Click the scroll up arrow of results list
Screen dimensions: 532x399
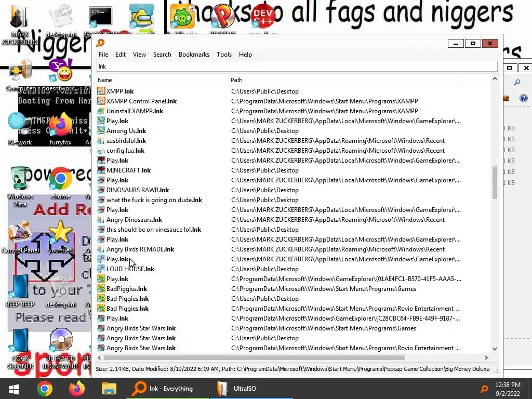495,79
